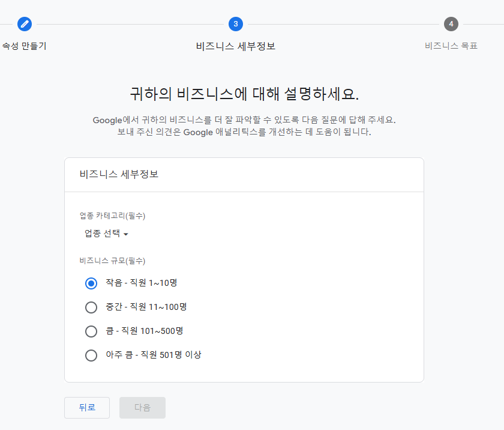The width and height of the screenshot is (504, 430).
Task: Click the step 3 circle icon
Action: click(236, 24)
